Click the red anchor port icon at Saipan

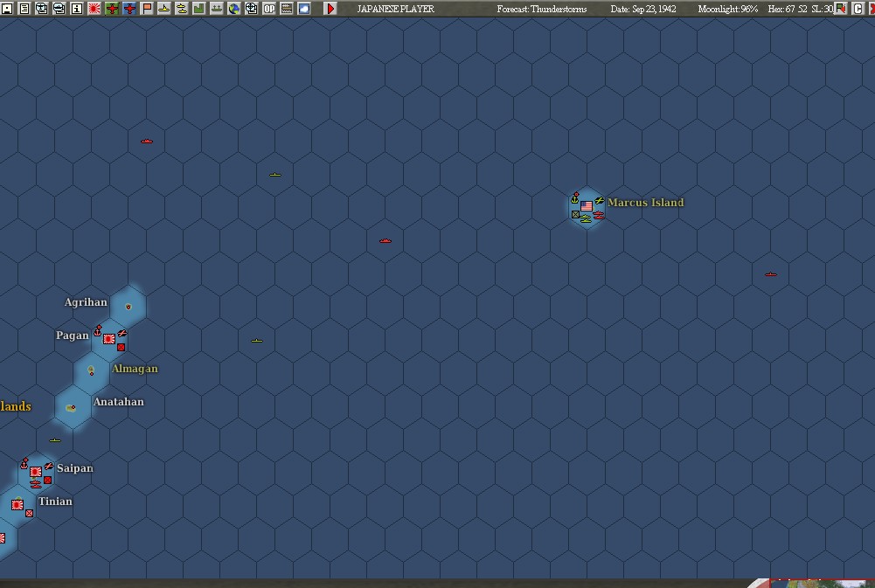(24, 464)
